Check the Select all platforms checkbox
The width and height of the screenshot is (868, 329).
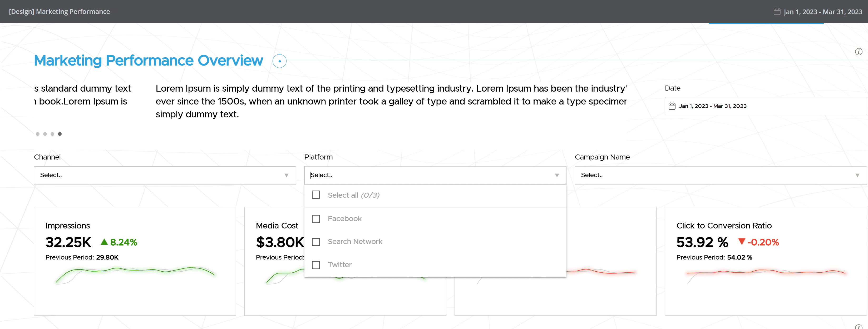(x=316, y=195)
